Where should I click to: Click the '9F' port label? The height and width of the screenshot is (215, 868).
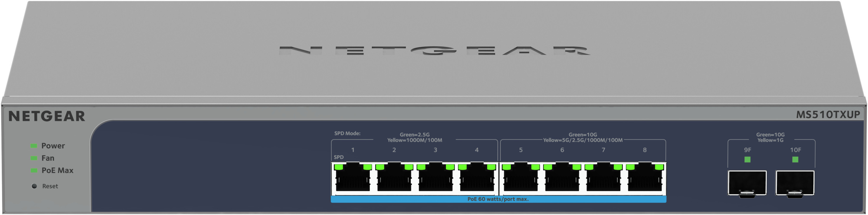[747, 150]
